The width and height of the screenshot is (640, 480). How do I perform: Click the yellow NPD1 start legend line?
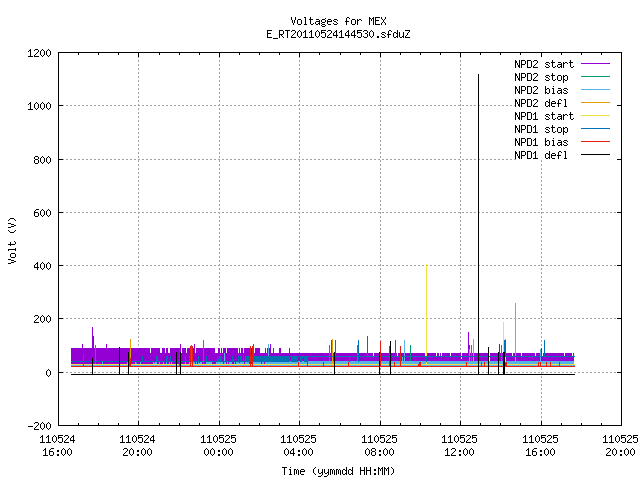click(596, 116)
